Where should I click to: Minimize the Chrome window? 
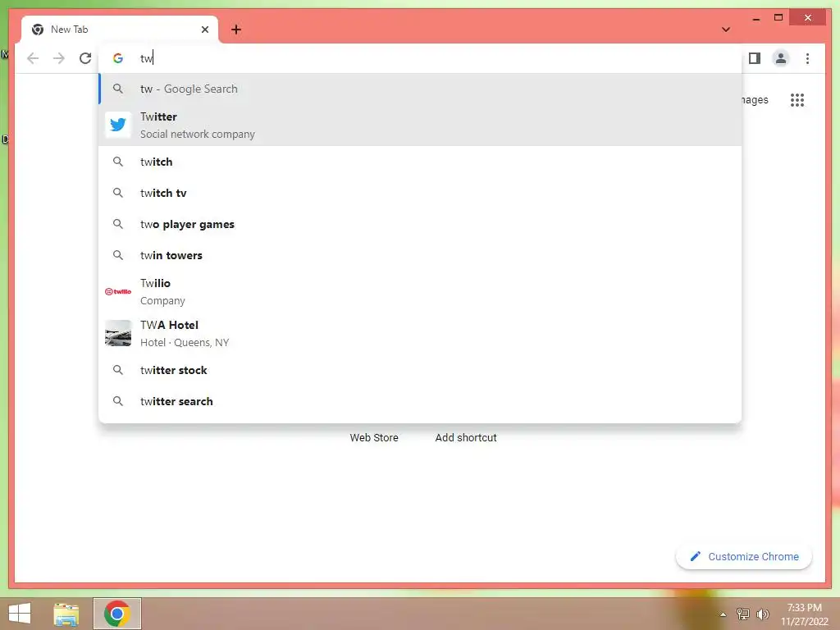coord(756,18)
